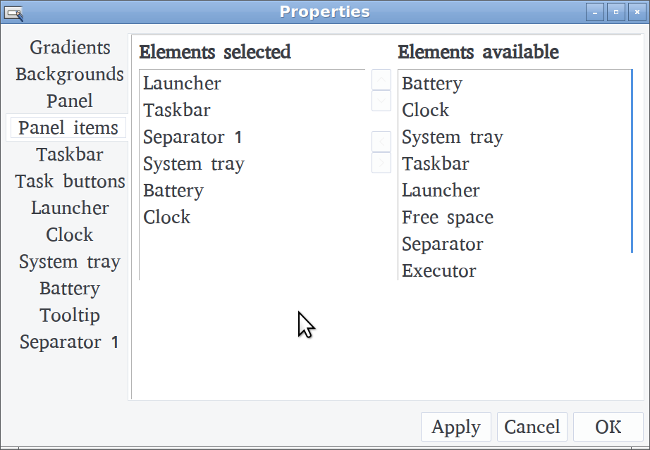Viewport: 650px width, 450px height.
Task: Open the Tooltip settings section
Action: click(69, 315)
